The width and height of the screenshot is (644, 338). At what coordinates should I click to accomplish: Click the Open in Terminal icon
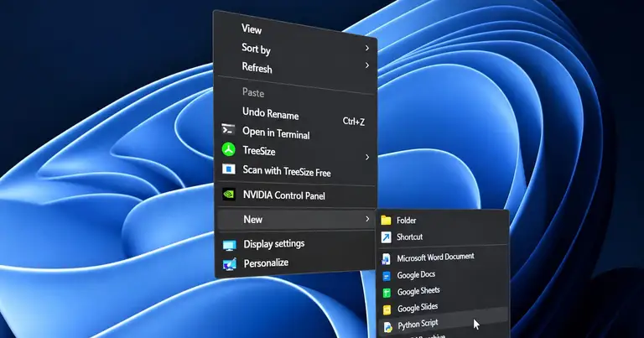(x=228, y=129)
